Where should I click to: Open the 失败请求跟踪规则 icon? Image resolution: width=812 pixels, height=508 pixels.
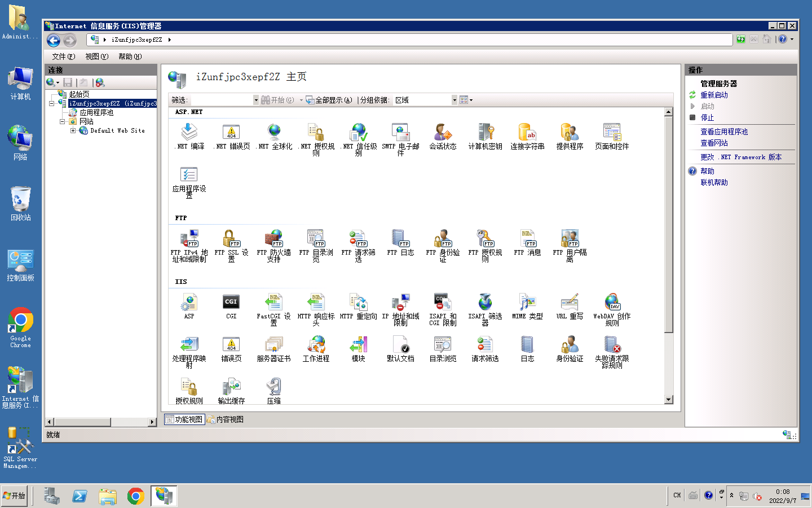pyautogui.click(x=612, y=352)
